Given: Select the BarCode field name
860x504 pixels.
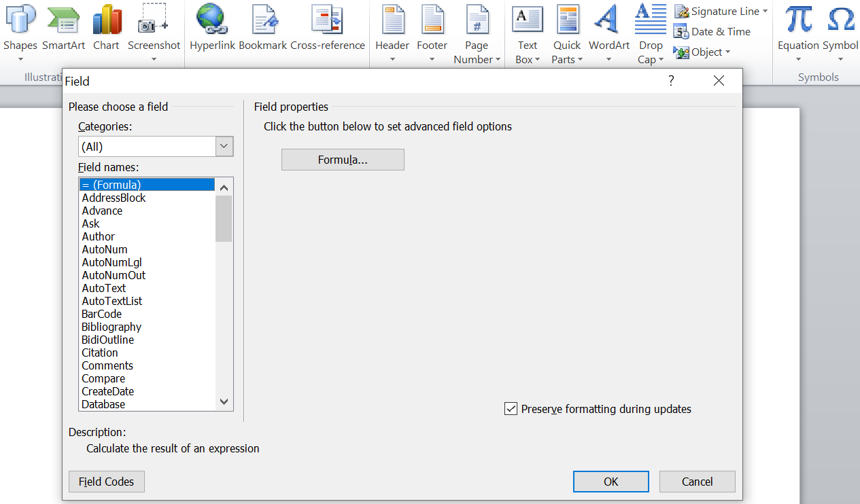Looking at the screenshot, I should click(x=147, y=314).
